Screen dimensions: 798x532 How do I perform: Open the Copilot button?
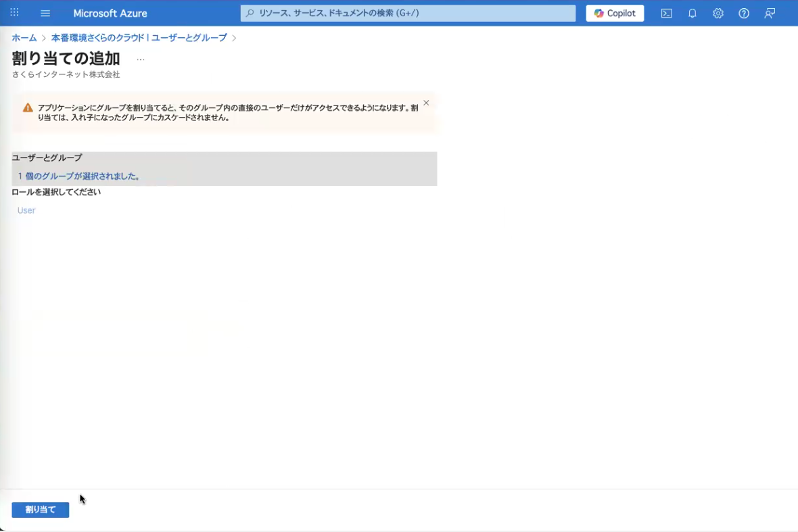click(615, 14)
